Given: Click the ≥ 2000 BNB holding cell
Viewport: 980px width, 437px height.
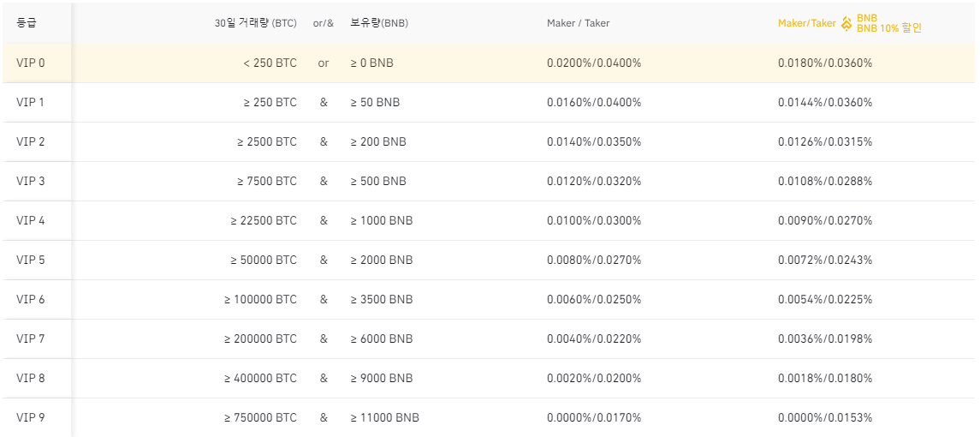Looking at the screenshot, I should point(381,260).
